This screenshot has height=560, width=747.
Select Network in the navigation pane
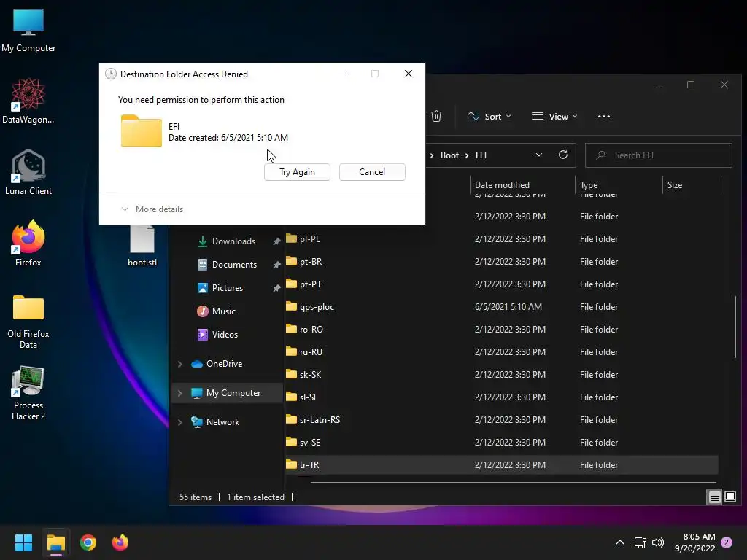click(x=222, y=422)
